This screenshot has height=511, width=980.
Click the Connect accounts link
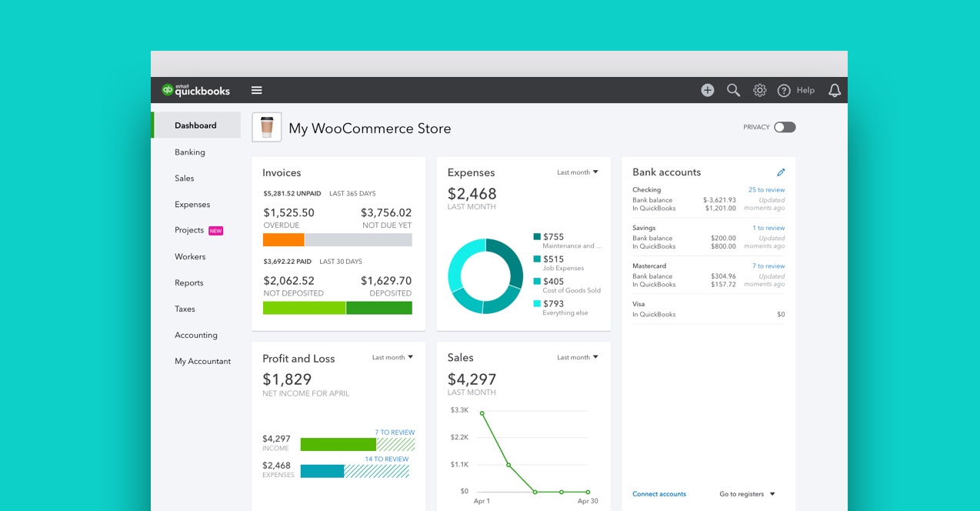point(658,493)
